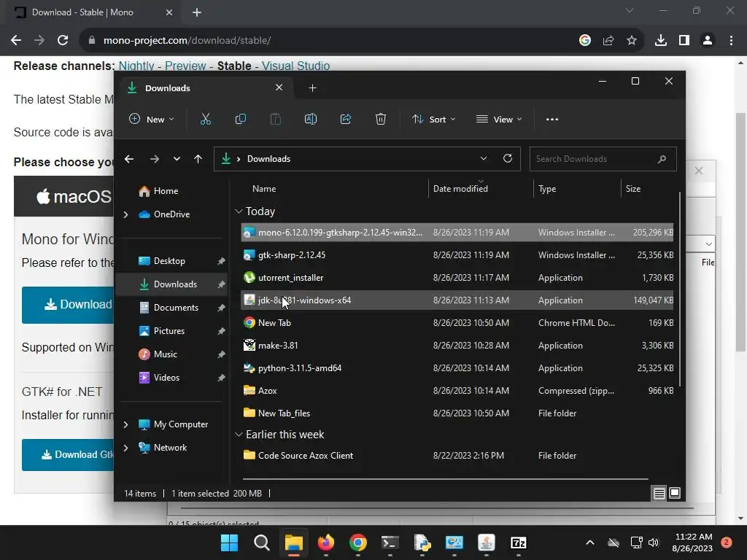Image resolution: width=747 pixels, height=560 pixels.
Task: Click the Copy icon in Explorer toolbar
Action: (x=241, y=119)
